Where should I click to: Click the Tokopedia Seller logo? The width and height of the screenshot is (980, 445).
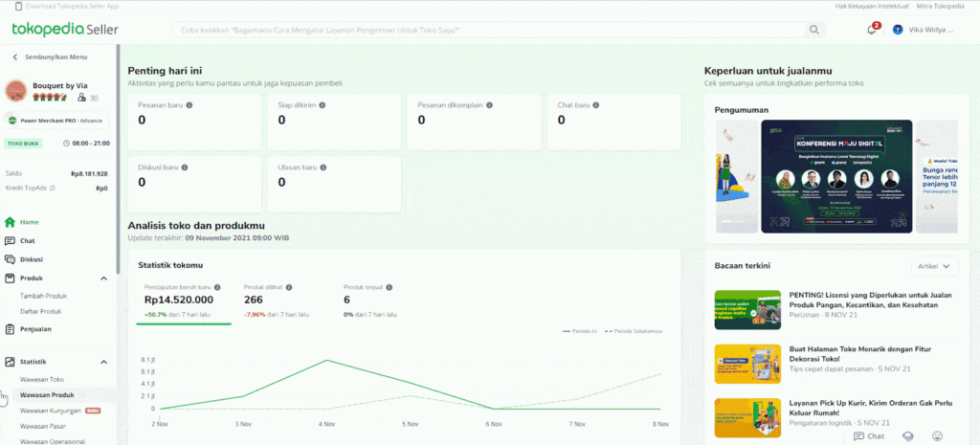coord(65,30)
